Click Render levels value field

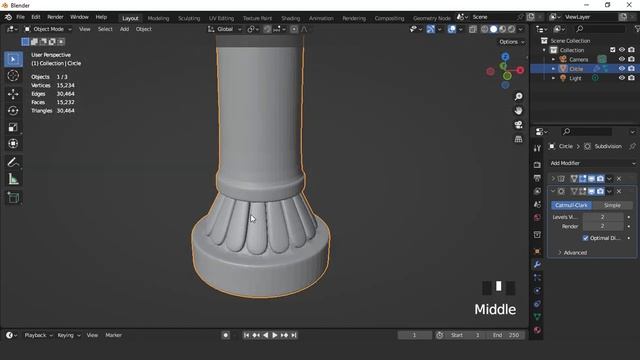[x=602, y=226]
